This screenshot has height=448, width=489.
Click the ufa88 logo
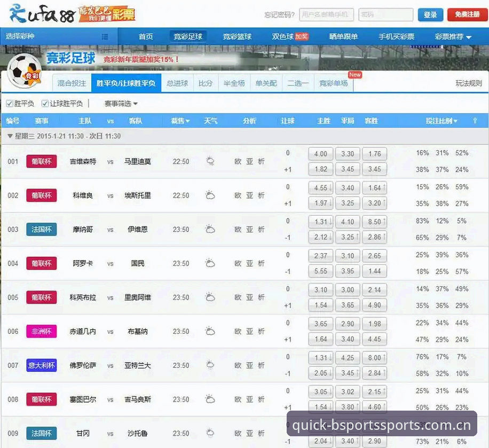point(42,13)
